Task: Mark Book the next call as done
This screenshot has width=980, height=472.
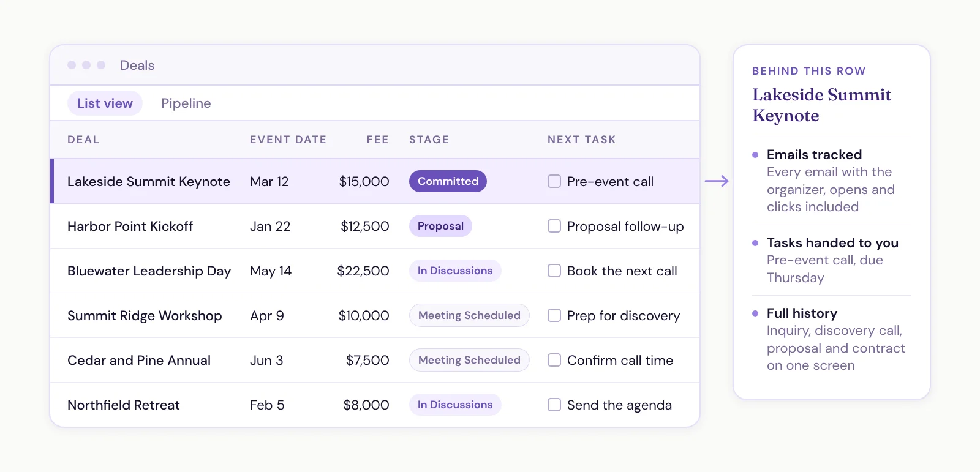Action: (x=554, y=271)
